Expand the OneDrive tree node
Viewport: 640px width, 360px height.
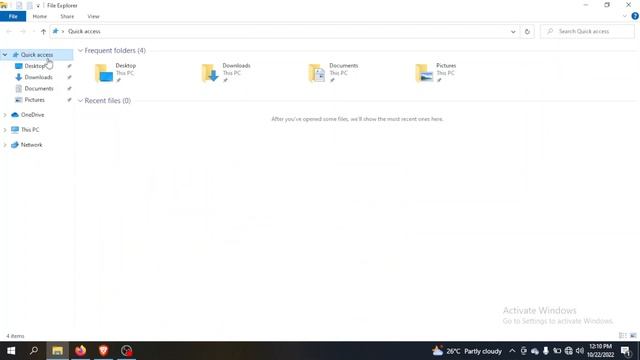tap(5, 115)
